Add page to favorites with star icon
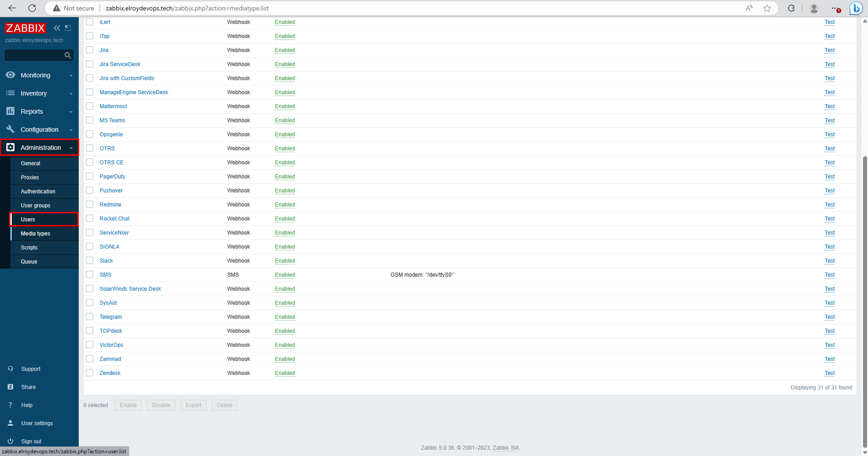 point(767,8)
